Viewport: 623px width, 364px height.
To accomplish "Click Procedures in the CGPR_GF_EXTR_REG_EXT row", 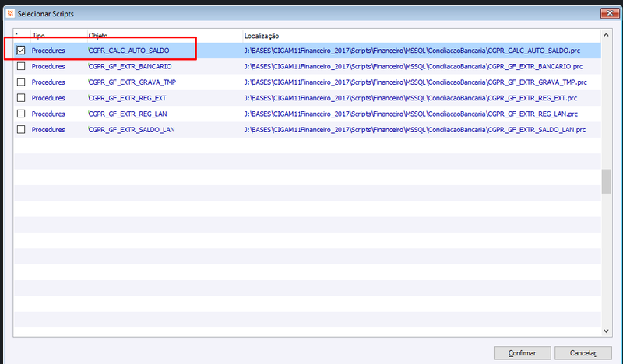I will (x=48, y=98).
